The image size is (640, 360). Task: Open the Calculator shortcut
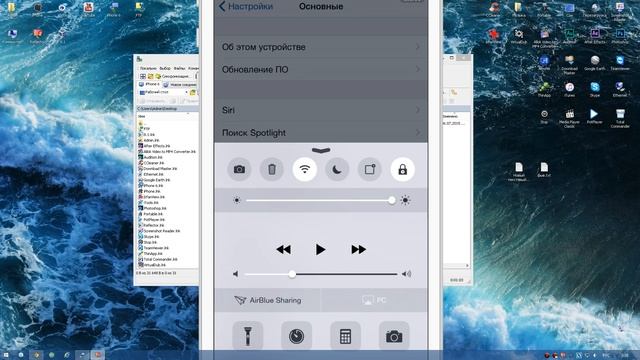(345, 336)
